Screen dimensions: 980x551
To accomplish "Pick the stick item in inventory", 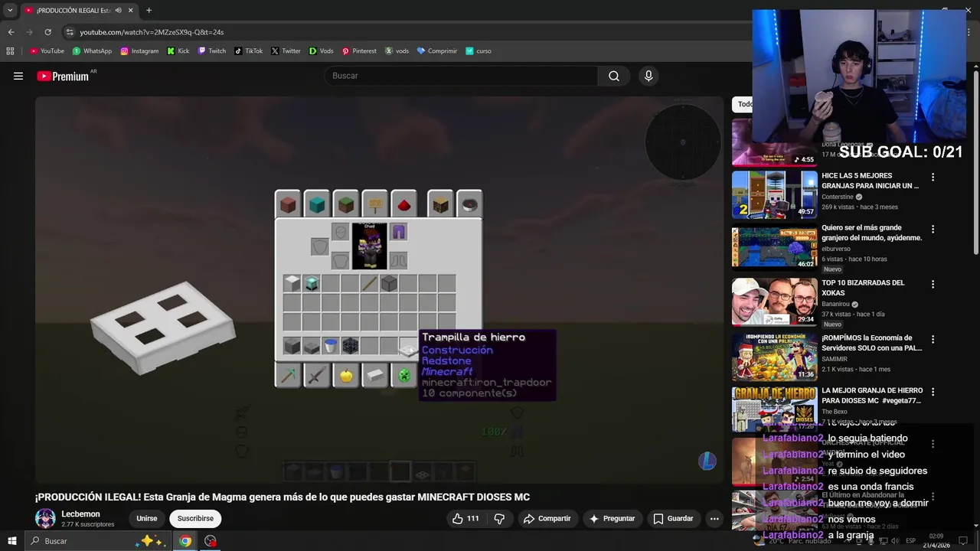I will click(369, 284).
